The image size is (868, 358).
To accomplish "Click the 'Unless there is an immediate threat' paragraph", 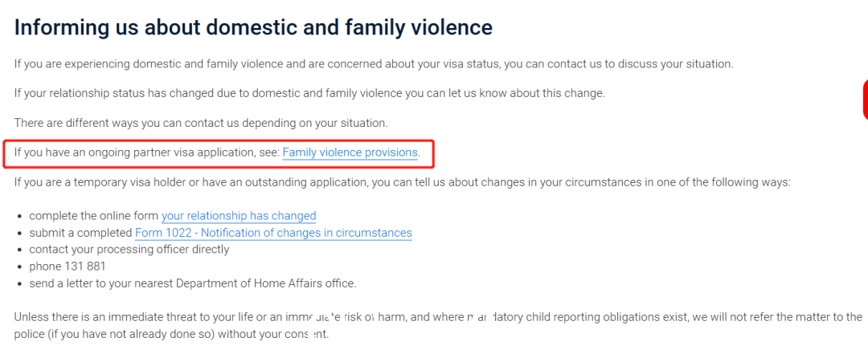I will (438, 325).
